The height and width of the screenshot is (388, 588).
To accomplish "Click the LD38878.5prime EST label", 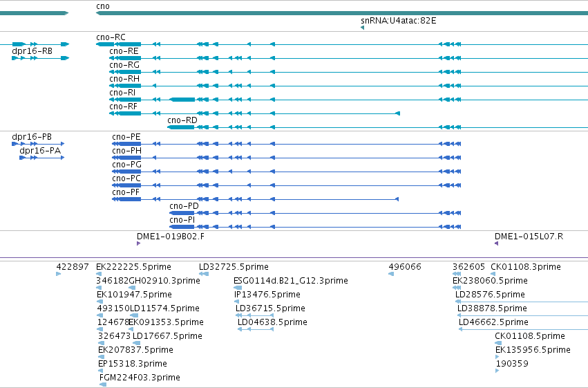I will point(492,308).
